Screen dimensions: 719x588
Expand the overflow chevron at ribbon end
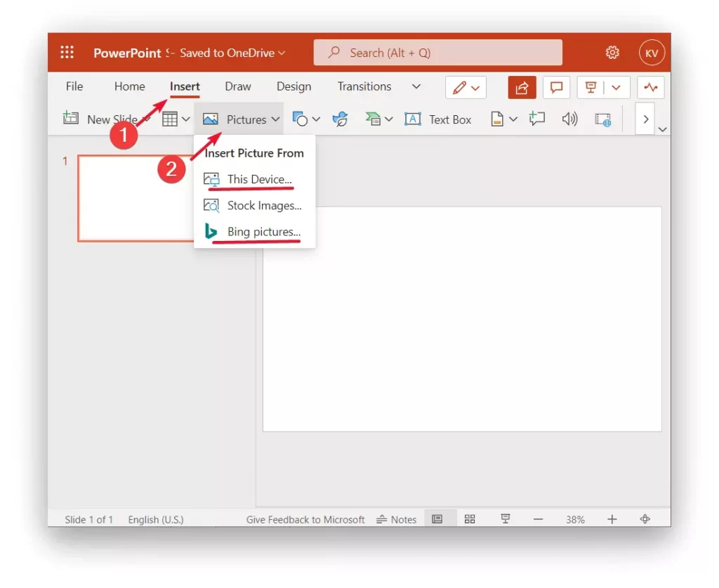pos(645,119)
